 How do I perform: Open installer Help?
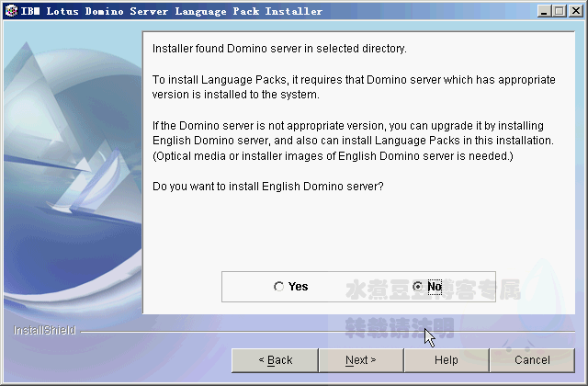click(x=447, y=360)
